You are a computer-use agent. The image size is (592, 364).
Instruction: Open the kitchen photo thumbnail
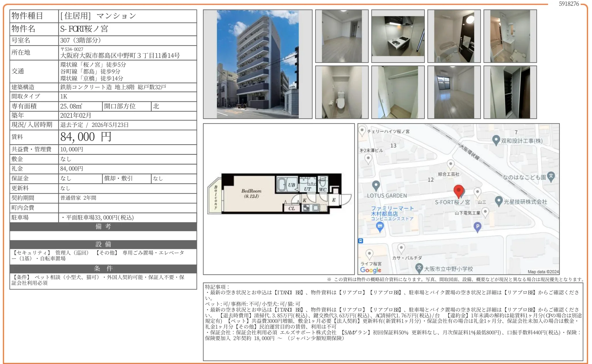[398, 36]
